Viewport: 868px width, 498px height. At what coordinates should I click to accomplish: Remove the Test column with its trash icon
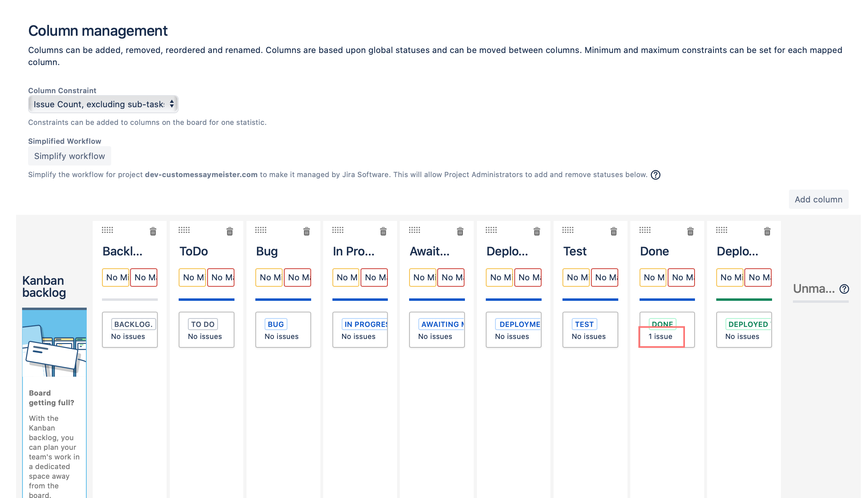[613, 231]
